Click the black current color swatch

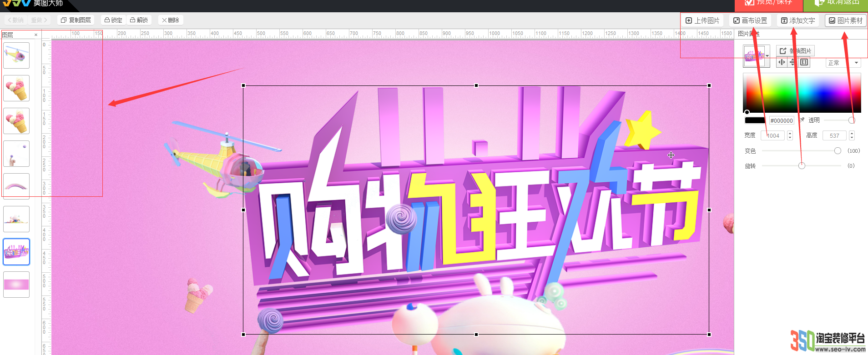755,120
